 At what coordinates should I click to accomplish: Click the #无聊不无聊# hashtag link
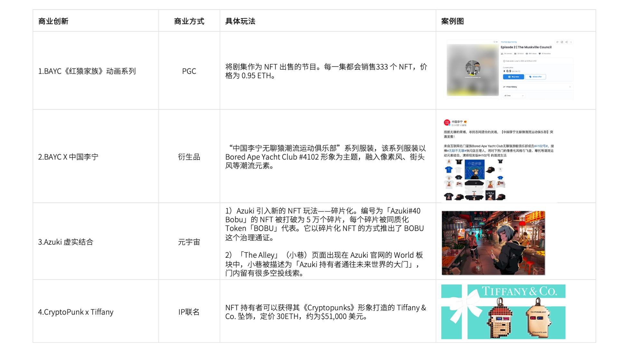457,151
